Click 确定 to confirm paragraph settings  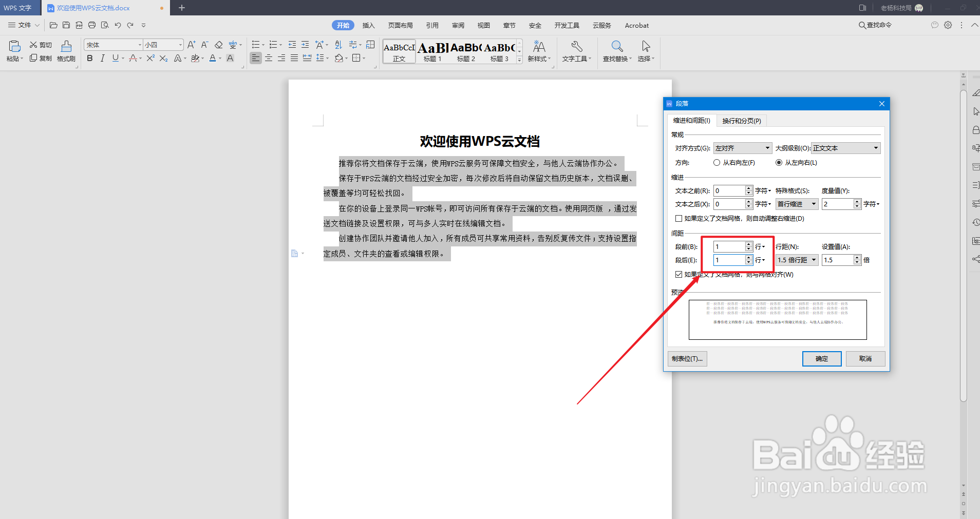(x=822, y=359)
